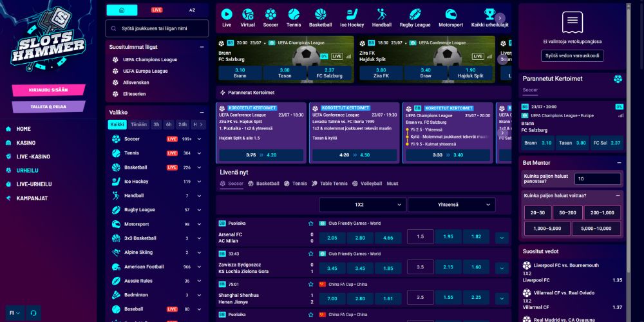Open Ice Hockey icon in top carousel
The width and height of the screenshot is (644, 322).
click(352, 15)
